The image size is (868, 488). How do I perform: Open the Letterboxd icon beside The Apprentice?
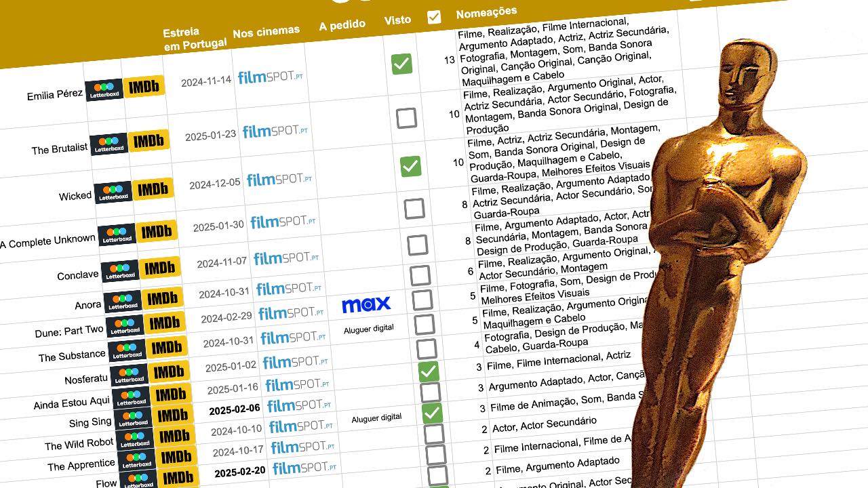(x=136, y=462)
